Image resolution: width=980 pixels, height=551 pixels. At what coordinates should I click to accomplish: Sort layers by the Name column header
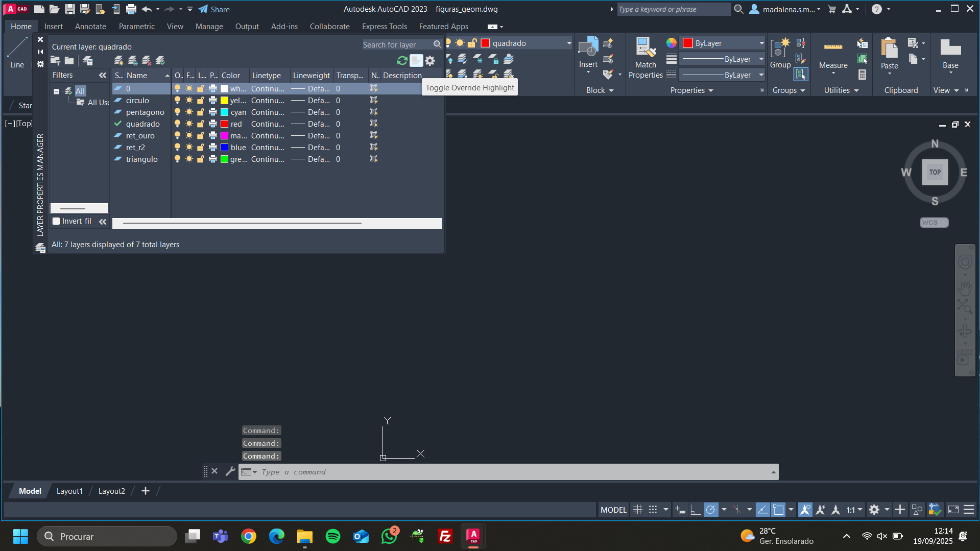(x=148, y=76)
